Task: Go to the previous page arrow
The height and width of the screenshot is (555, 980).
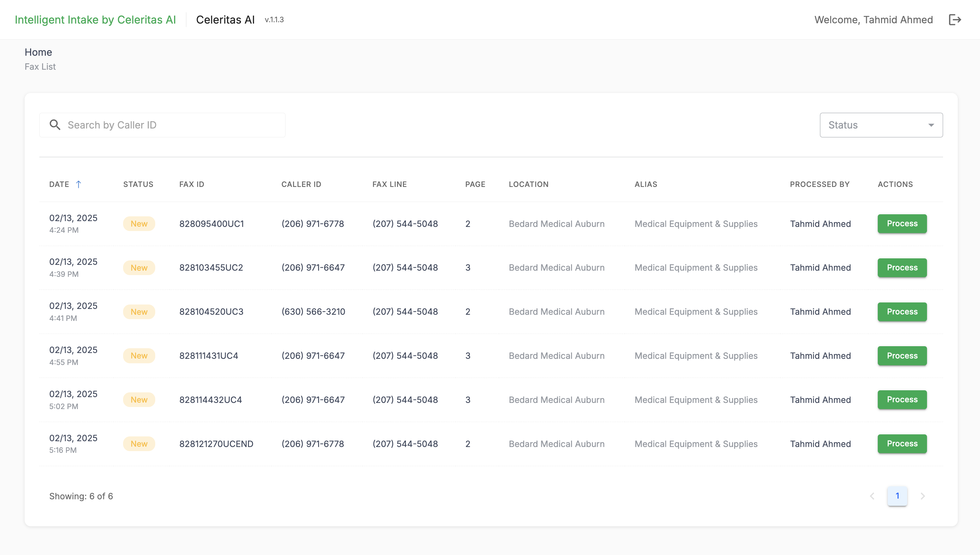Action: click(x=872, y=496)
